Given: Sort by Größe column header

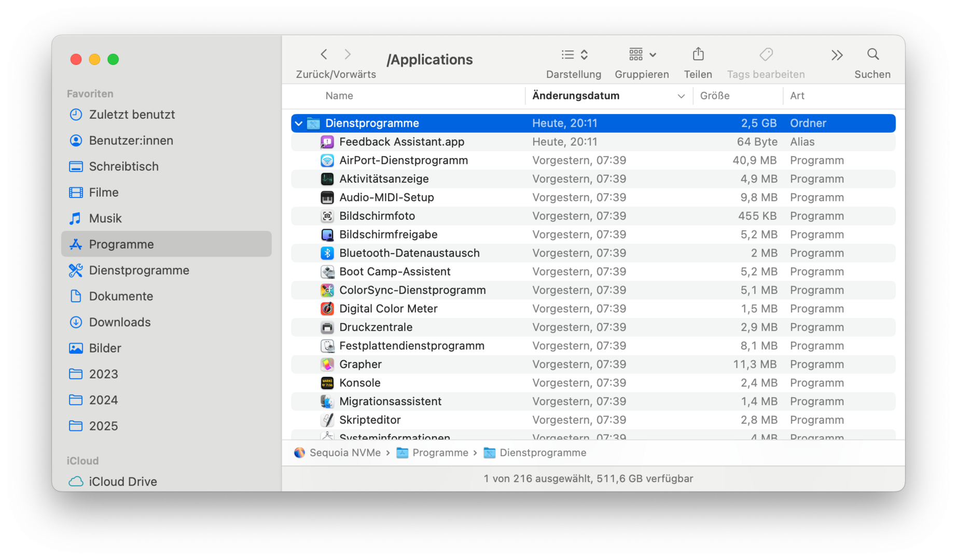Looking at the screenshot, I should point(715,96).
